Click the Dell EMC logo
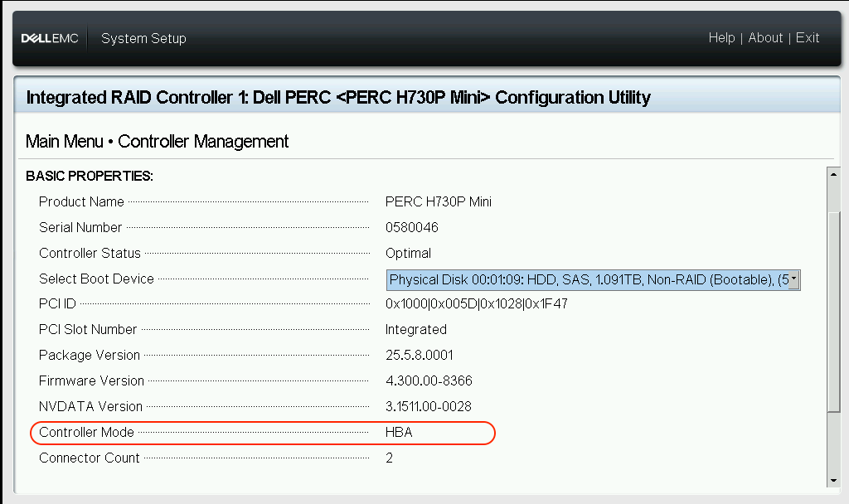The width and height of the screenshot is (849, 504). [49, 38]
